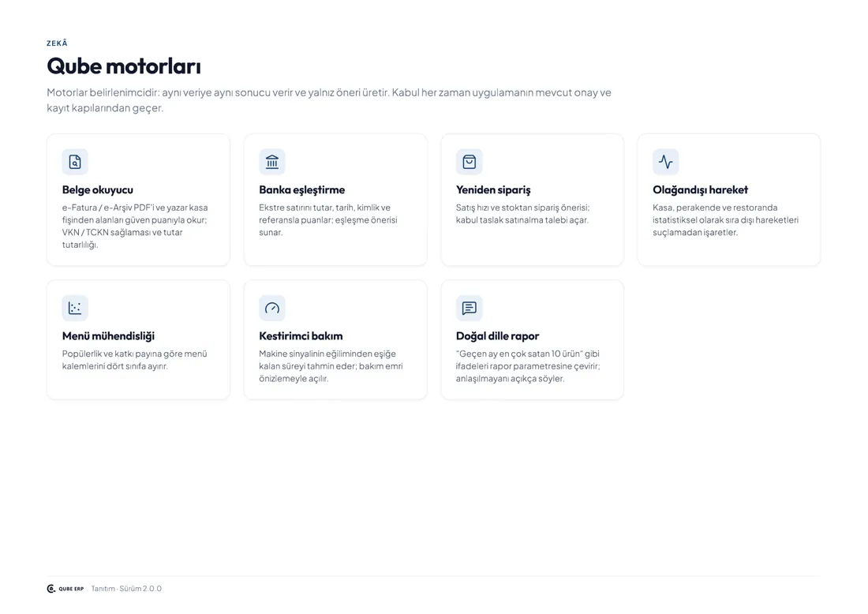
Task: Select the Menü mühendisliği card title
Action: click(109, 336)
